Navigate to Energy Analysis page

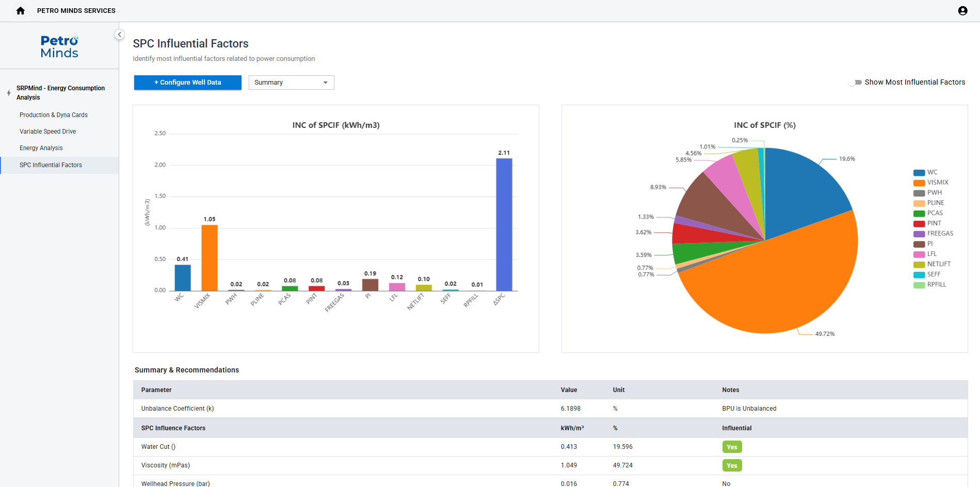(x=41, y=148)
